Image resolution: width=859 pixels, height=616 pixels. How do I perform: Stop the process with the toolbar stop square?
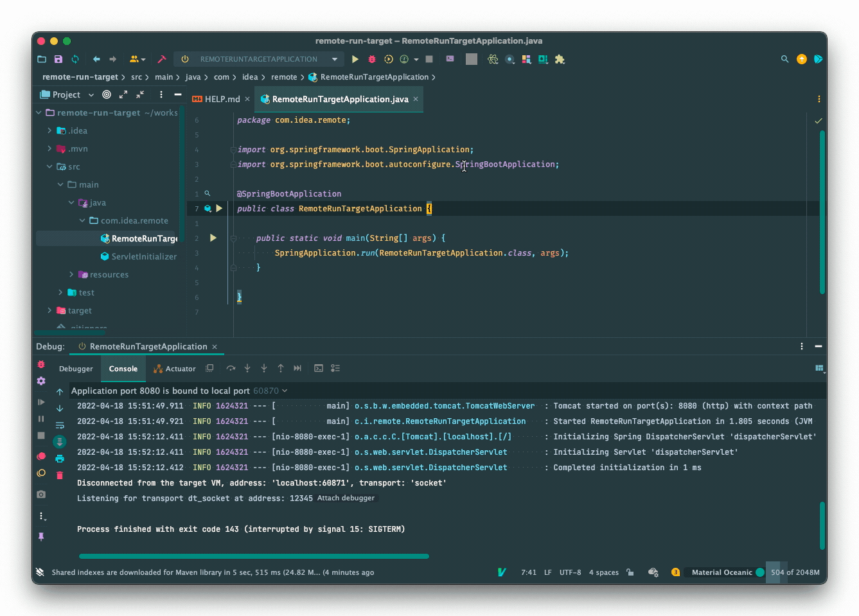pyautogui.click(x=429, y=59)
